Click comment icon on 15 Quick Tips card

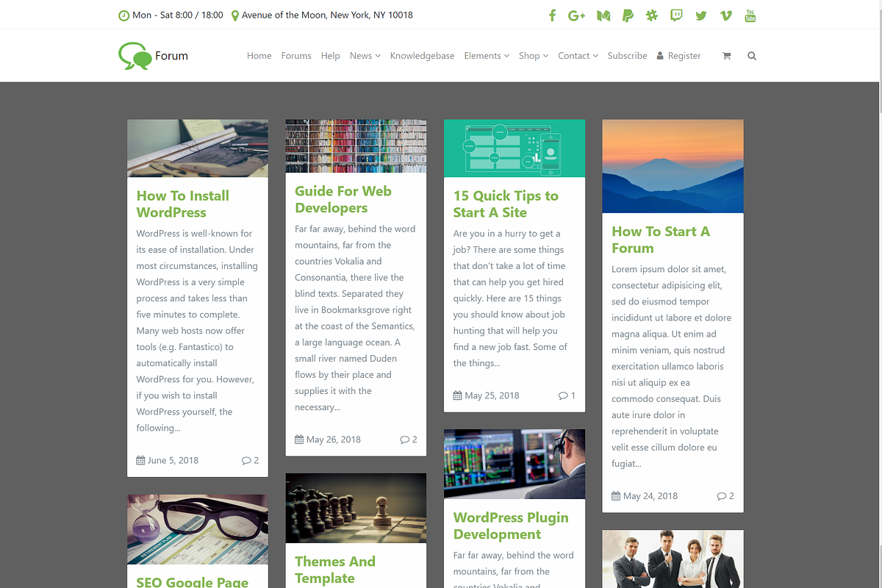point(563,395)
